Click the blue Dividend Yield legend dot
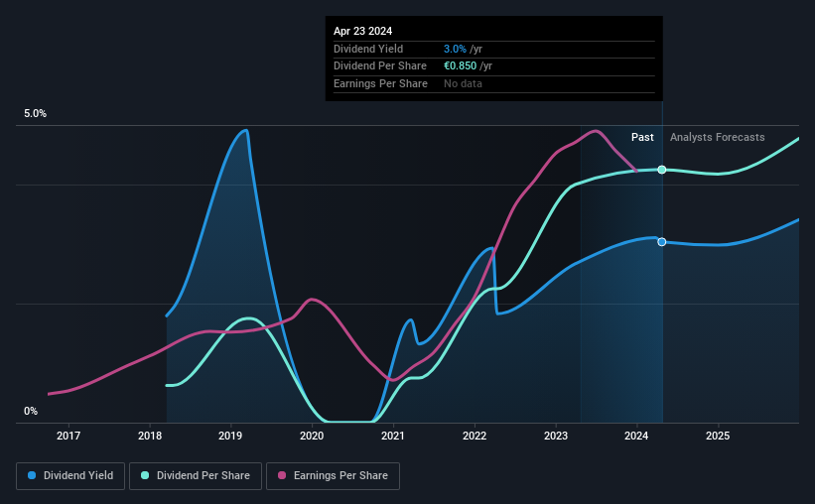This screenshot has width=815, height=504. pyautogui.click(x=32, y=475)
